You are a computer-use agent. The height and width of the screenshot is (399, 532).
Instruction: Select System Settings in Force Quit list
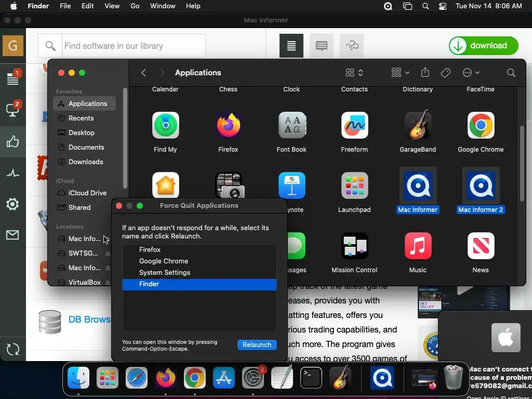[199, 272]
